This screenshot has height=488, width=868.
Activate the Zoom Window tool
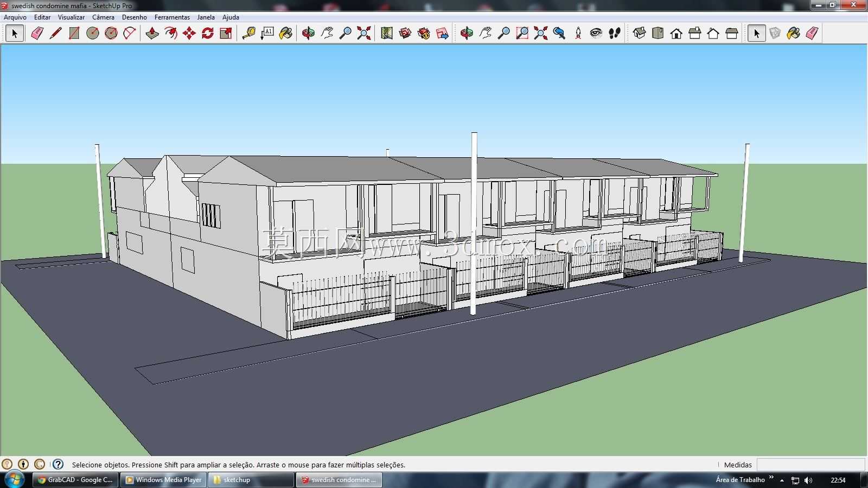(522, 33)
